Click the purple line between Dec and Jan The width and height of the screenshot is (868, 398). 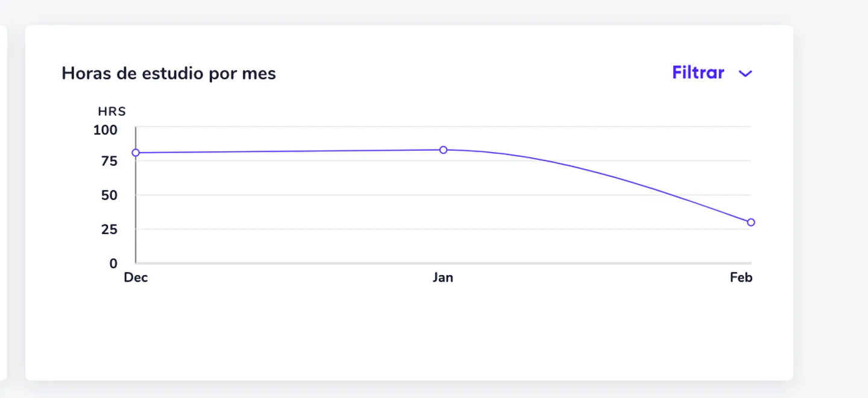289,151
